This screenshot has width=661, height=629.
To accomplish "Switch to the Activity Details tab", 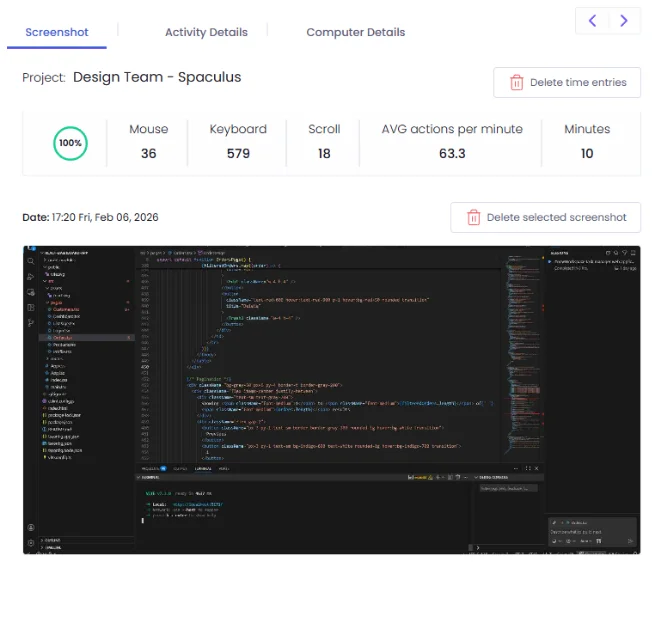I will [x=206, y=32].
